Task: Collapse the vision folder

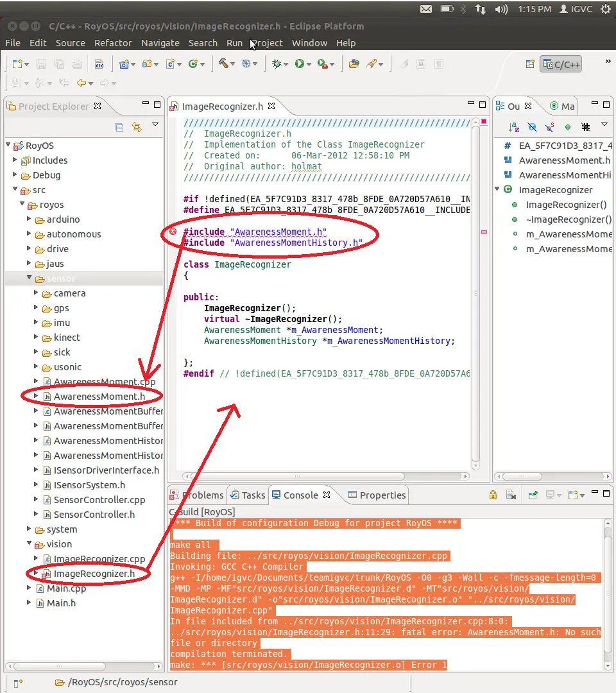Action: (29, 544)
